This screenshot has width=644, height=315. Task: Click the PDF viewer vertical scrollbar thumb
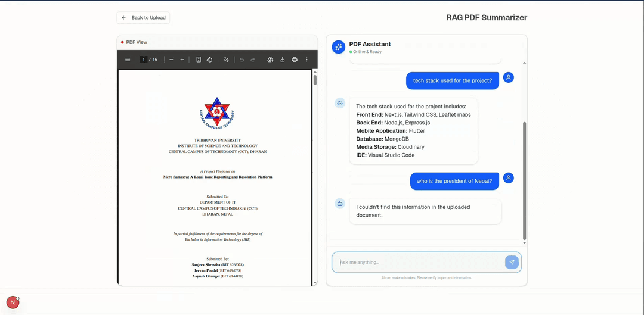click(x=315, y=79)
